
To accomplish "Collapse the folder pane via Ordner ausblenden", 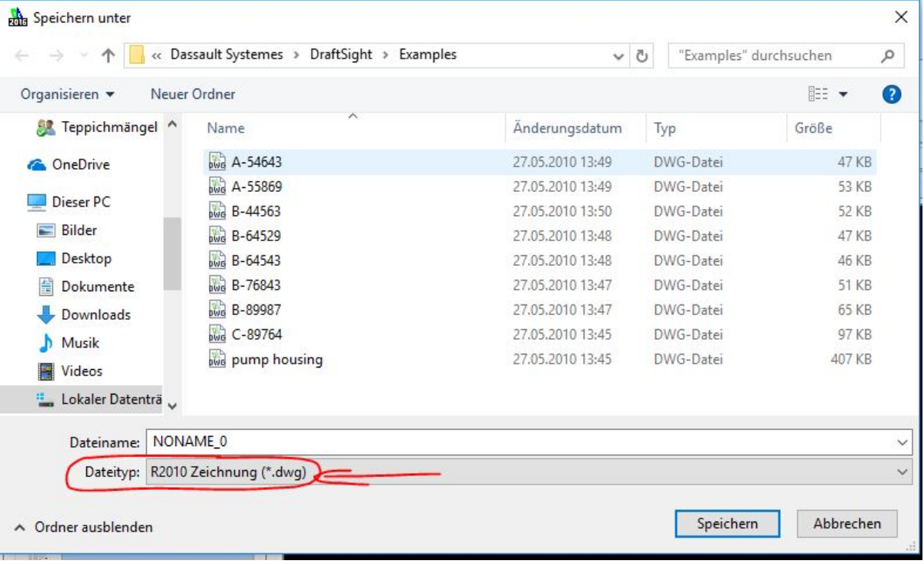I will coord(84,527).
